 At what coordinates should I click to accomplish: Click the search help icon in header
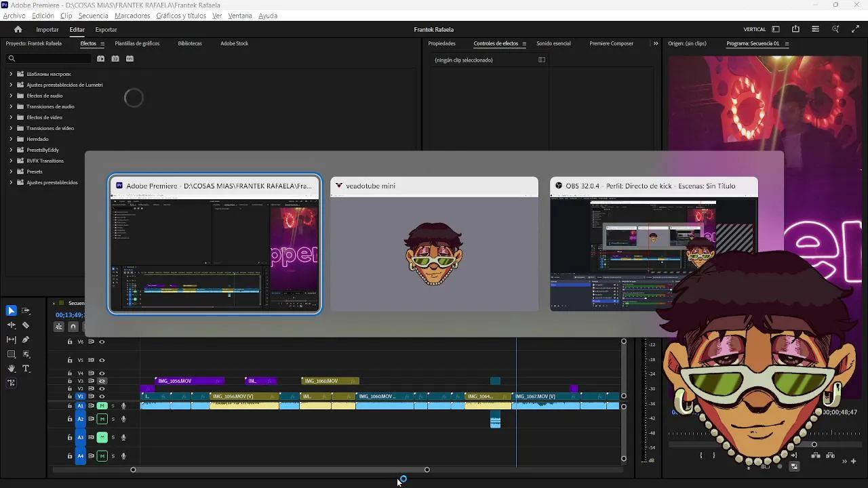coord(835,29)
